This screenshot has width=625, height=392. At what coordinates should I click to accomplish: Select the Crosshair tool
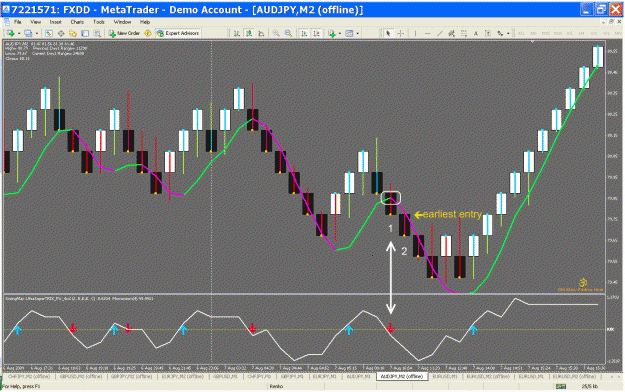pos(401,33)
